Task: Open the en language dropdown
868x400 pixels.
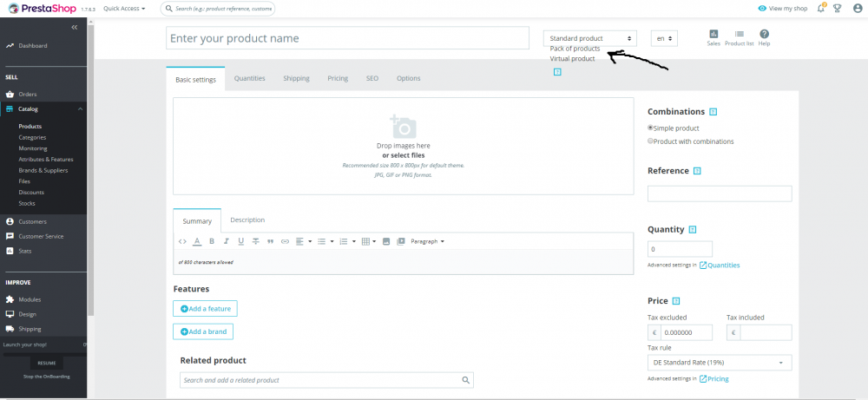Action: (664, 38)
